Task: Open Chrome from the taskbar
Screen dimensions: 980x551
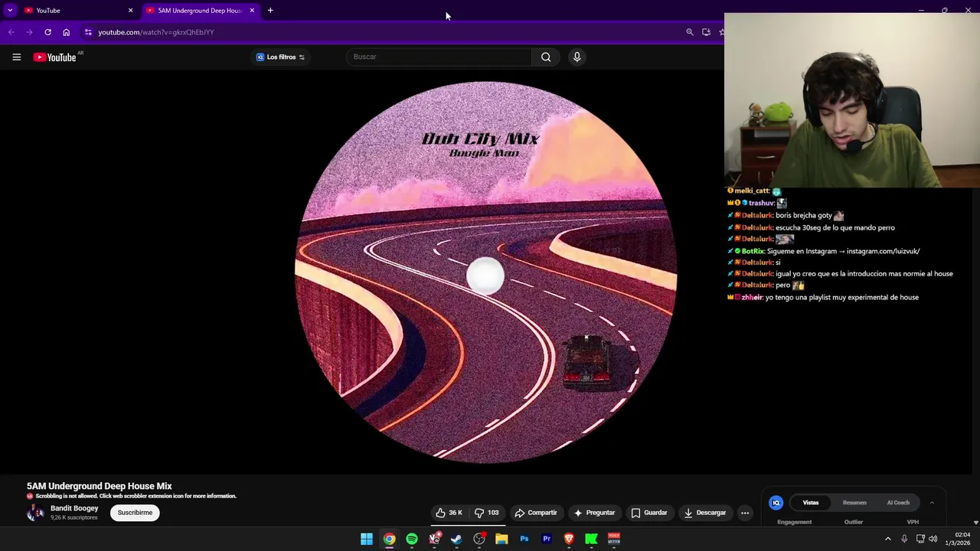Action: (x=389, y=539)
